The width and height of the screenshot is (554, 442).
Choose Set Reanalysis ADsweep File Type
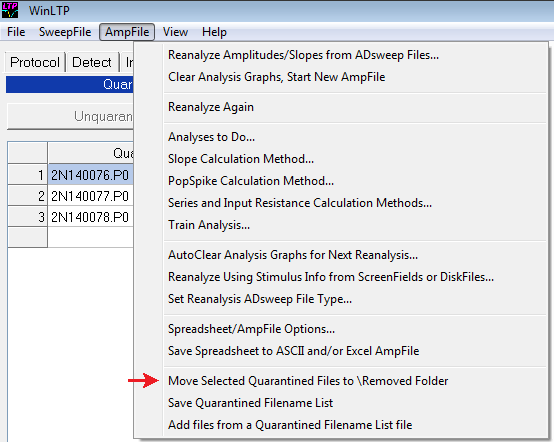pyautogui.click(x=260, y=299)
